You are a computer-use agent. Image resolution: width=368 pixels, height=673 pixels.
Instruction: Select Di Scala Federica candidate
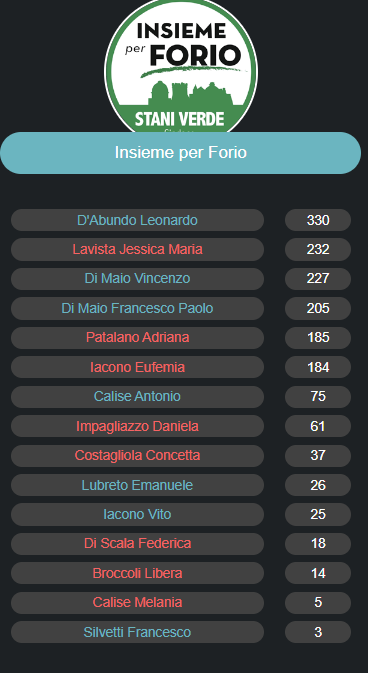pyautogui.click(x=137, y=543)
